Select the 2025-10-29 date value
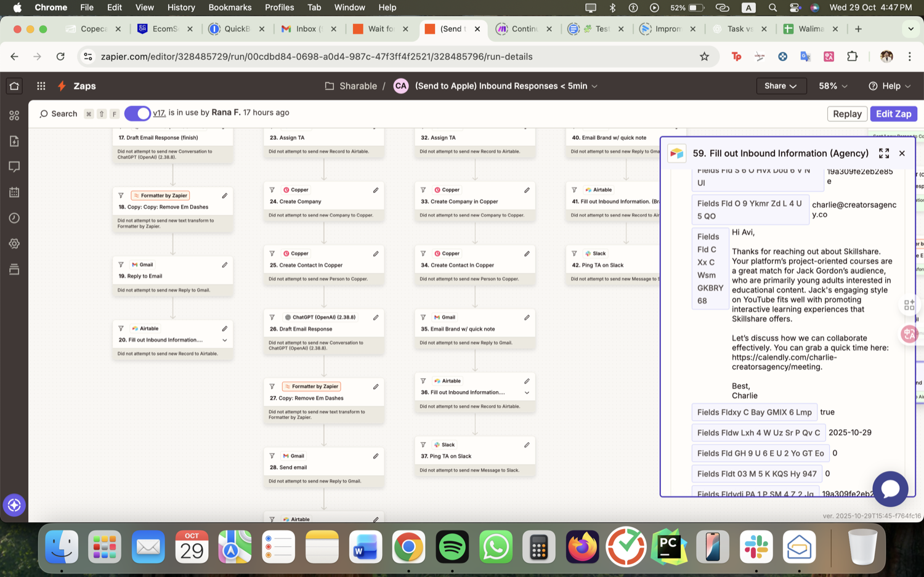The height and width of the screenshot is (577, 924). coord(850,433)
